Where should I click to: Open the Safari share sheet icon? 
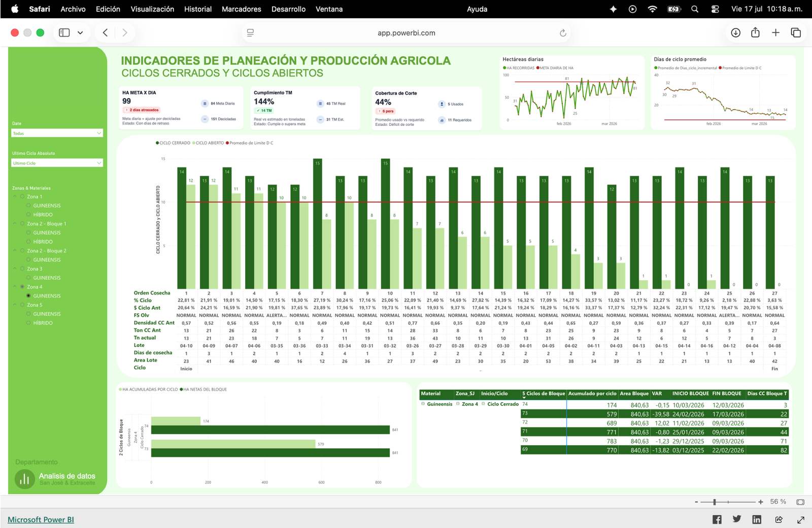tap(755, 32)
